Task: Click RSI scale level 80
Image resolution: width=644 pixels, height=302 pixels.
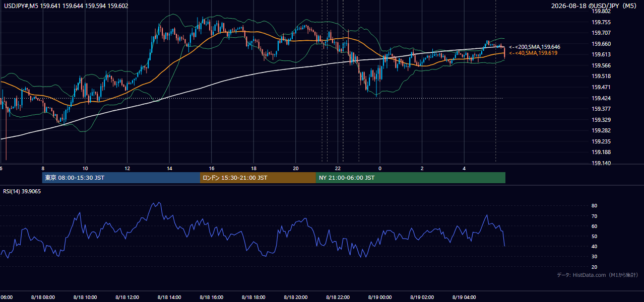Action: coord(594,206)
